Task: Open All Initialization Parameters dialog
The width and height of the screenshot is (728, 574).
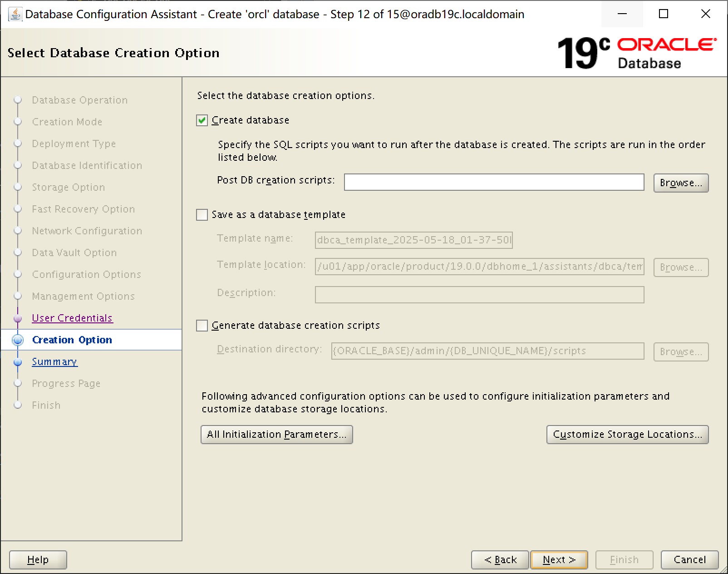Action: pos(276,435)
